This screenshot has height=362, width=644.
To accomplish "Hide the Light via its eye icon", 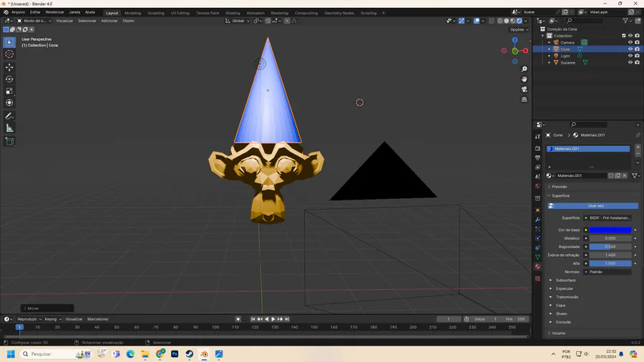I will 630,56.
